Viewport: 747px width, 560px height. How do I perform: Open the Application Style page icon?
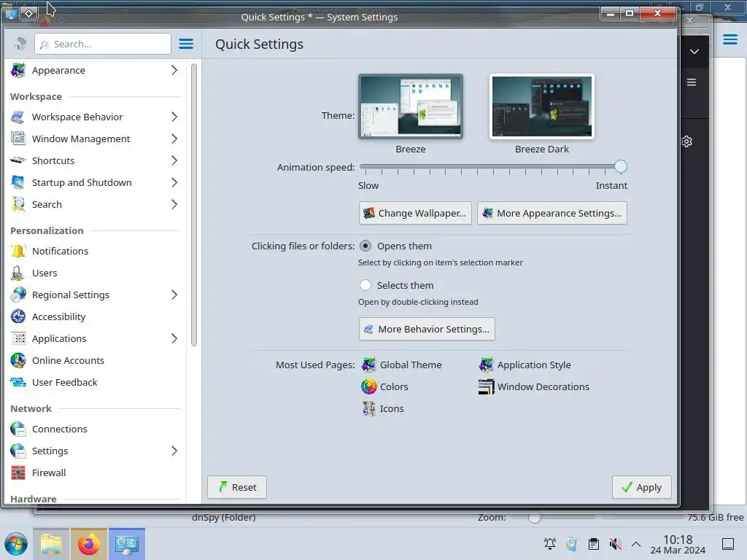[486, 365]
